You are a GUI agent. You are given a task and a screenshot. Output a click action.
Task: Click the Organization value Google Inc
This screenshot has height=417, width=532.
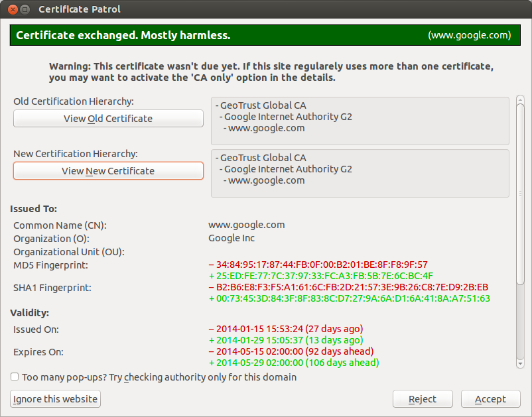[x=232, y=238]
